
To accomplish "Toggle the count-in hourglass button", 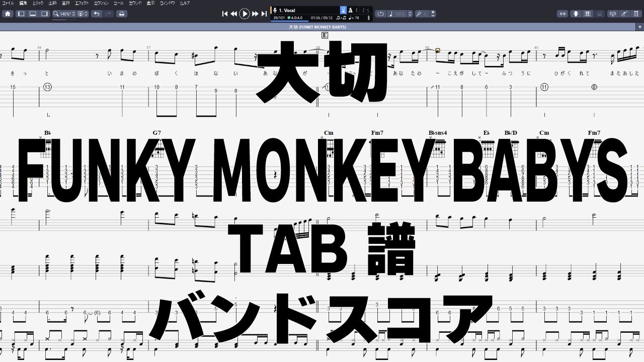I will coord(343,10).
